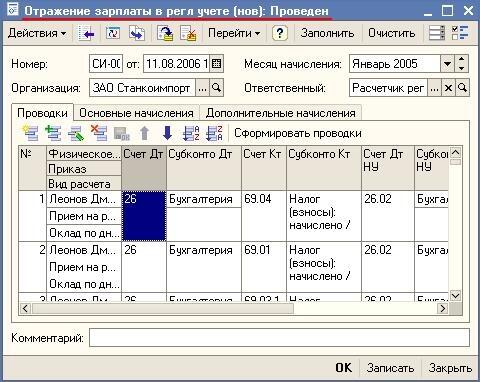Screen dimensions: 480x382
Task: Switch to Основные начисления tab
Action: [136, 113]
